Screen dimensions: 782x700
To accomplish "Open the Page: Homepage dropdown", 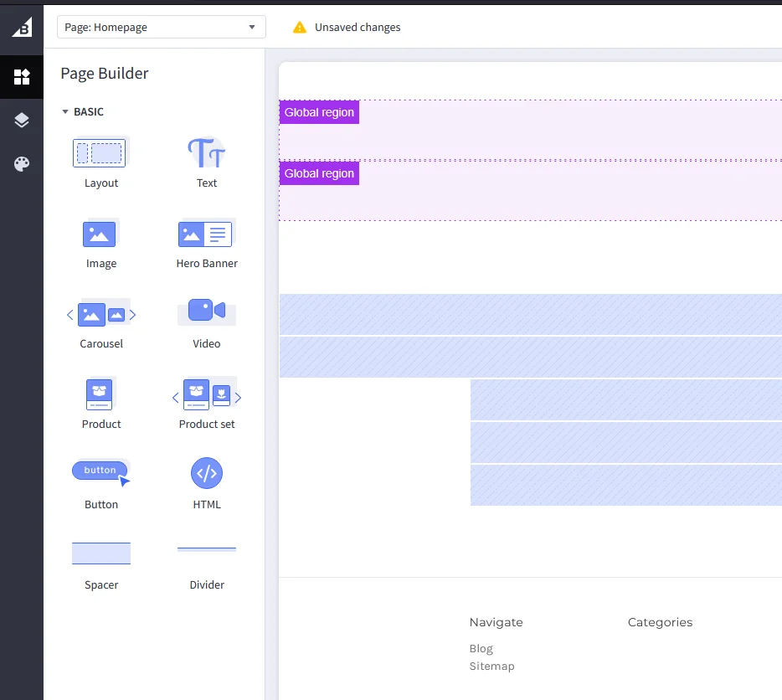I will coord(161,27).
